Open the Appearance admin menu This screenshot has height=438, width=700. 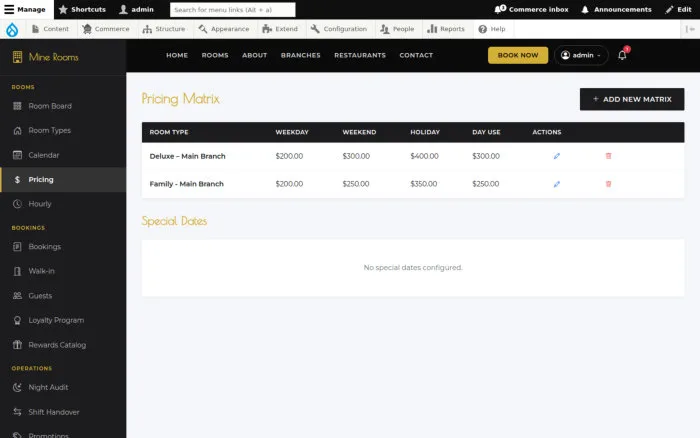click(x=224, y=29)
